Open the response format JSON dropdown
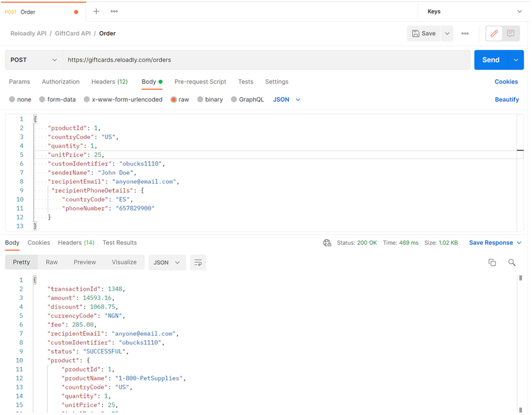The width and height of the screenshot is (532, 415). click(167, 262)
